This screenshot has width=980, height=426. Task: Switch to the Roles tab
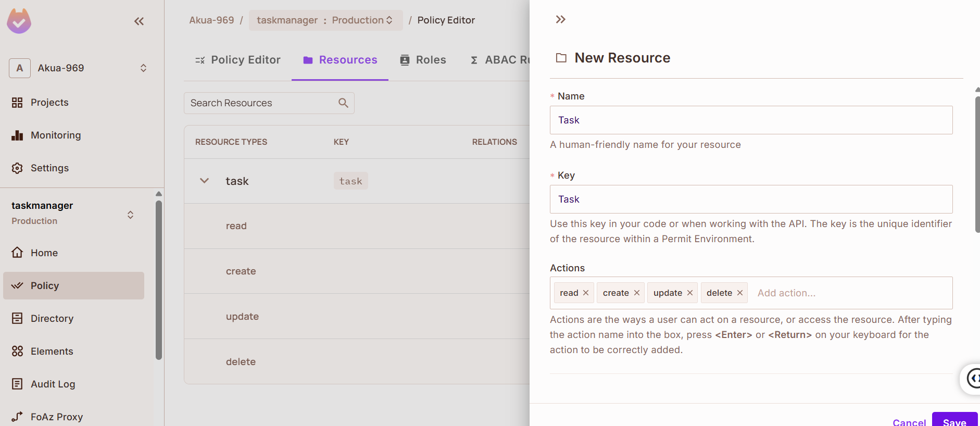(423, 60)
